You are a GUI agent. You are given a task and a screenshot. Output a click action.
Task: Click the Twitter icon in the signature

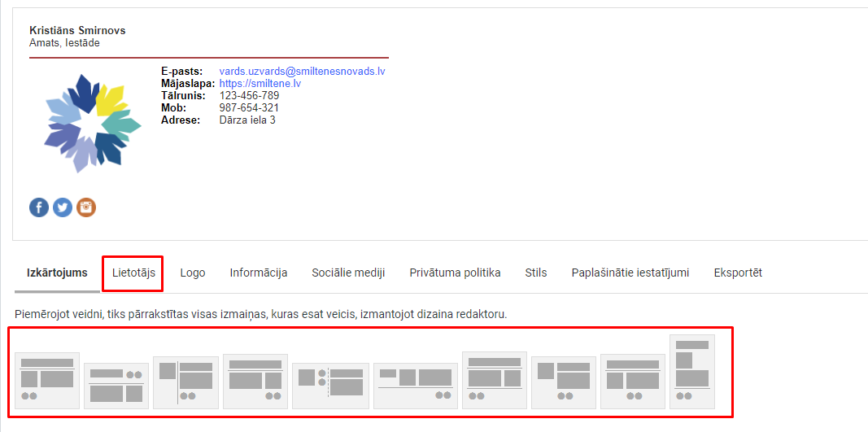coord(63,207)
